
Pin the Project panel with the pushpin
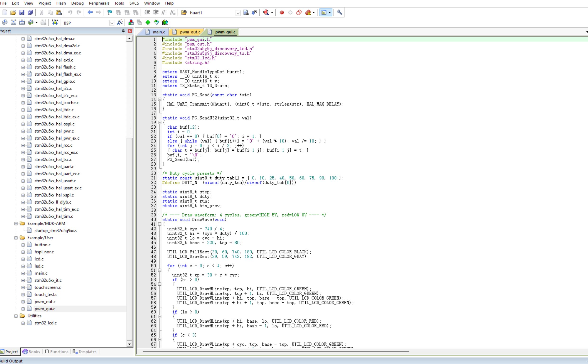click(x=123, y=31)
